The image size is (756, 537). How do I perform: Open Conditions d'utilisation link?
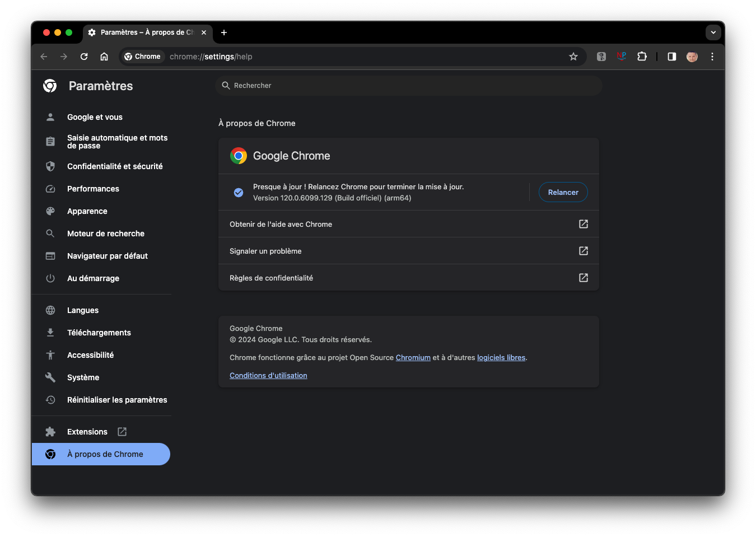[x=268, y=376]
